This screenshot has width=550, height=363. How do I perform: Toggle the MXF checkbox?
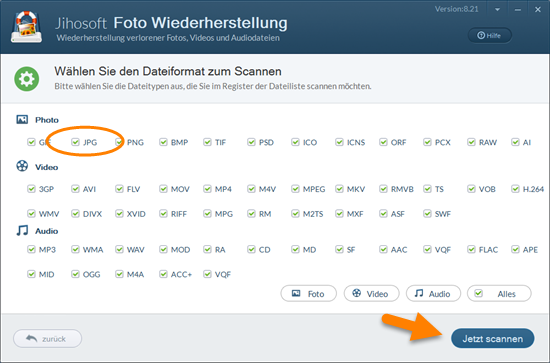(x=339, y=214)
